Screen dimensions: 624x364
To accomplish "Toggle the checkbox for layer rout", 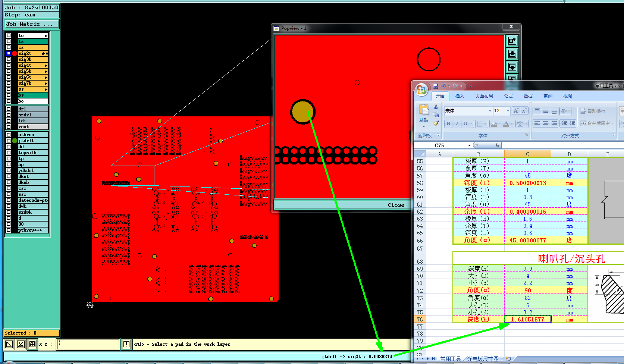I will [9, 127].
